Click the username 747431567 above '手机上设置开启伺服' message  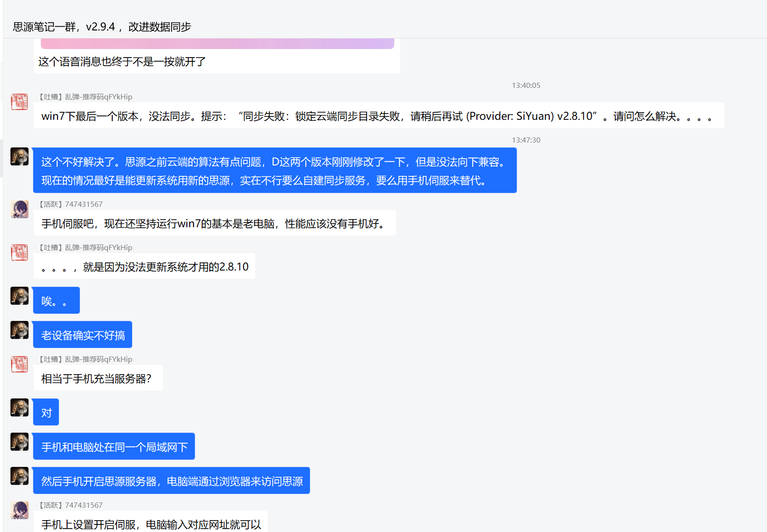(x=84, y=505)
